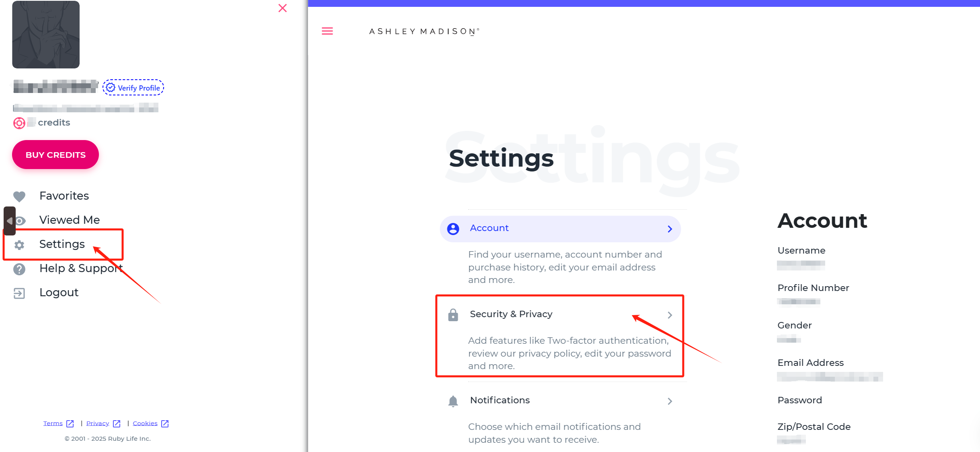The image size is (980, 452).
Task: Click the Help & Support question icon
Action: 19,269
